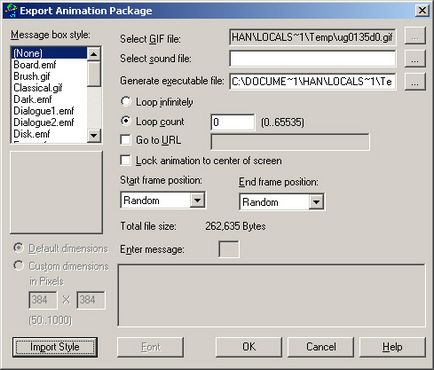Select the Loop infinitely option
This screenshot has height=370, width=434.
tap(126, 101)
